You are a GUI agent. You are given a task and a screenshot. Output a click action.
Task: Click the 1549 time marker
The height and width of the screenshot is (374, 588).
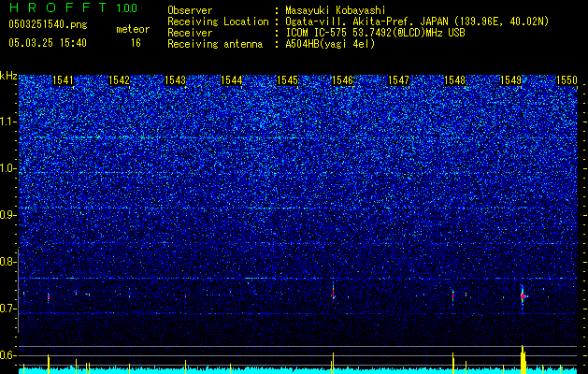(x=510, y=80)
